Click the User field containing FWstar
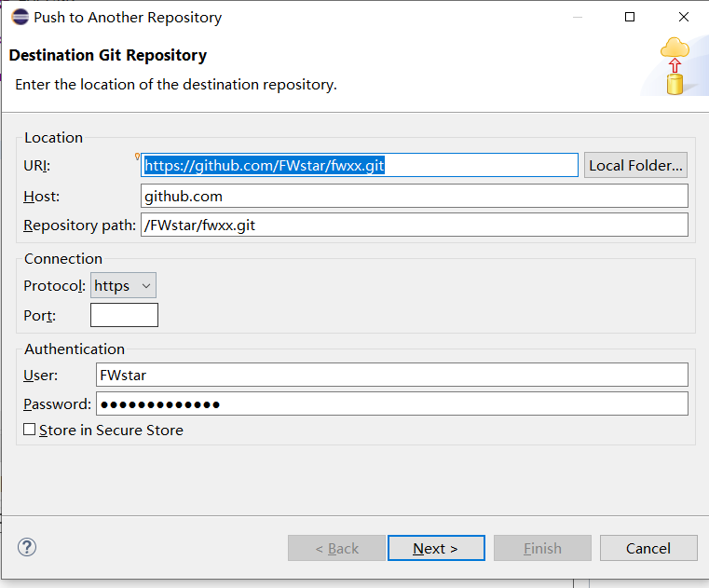The height and width of the screenshot is (588, 709). click(x=392, y=375)
